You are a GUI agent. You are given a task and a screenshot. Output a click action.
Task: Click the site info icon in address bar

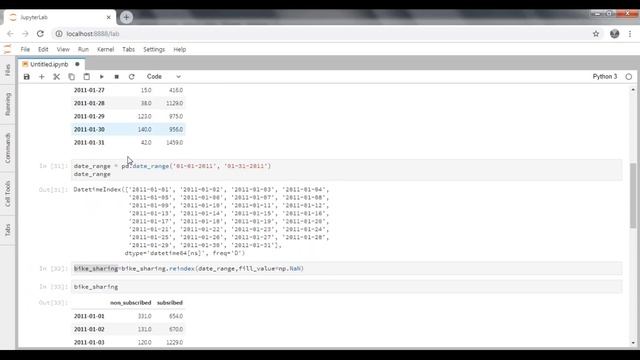click(x=59, y=34)
